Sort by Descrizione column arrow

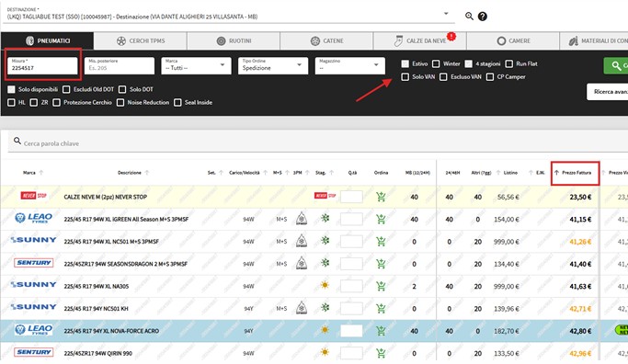(x=147, y=173)
